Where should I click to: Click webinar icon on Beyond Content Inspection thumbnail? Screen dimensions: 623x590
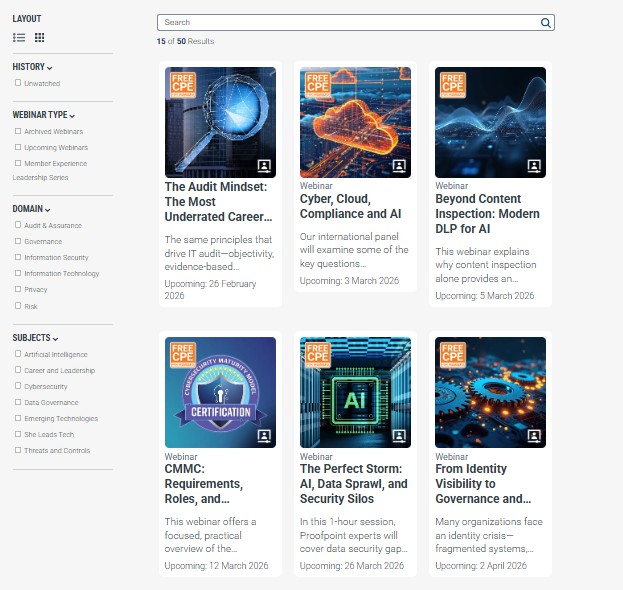(534, 165)
